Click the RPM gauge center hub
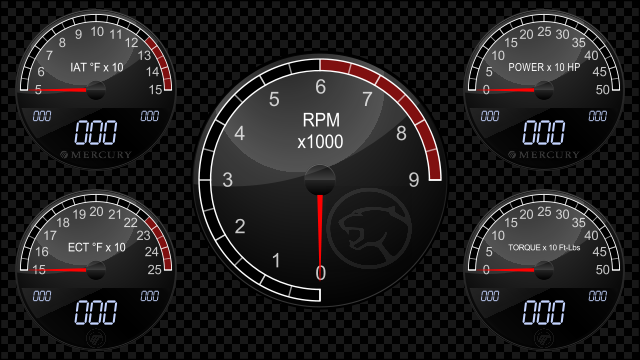Screen dimensions: 640x360 tap(320, 180)
